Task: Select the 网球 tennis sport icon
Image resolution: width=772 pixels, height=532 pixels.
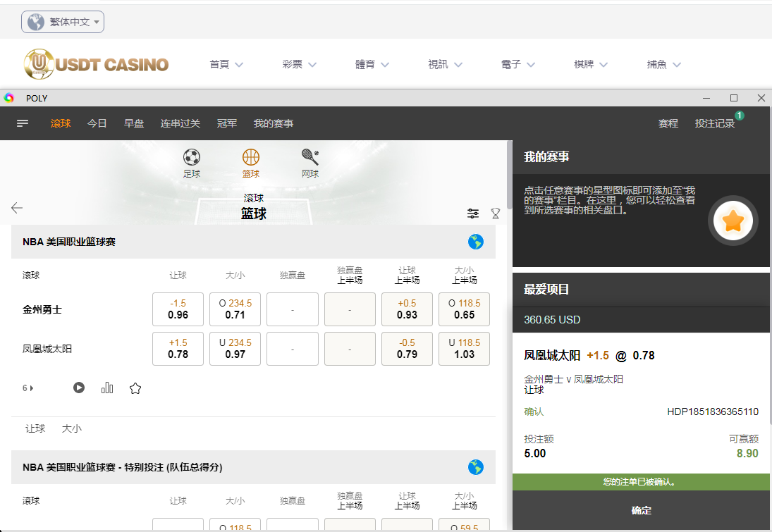Action: tap(310, 163)
